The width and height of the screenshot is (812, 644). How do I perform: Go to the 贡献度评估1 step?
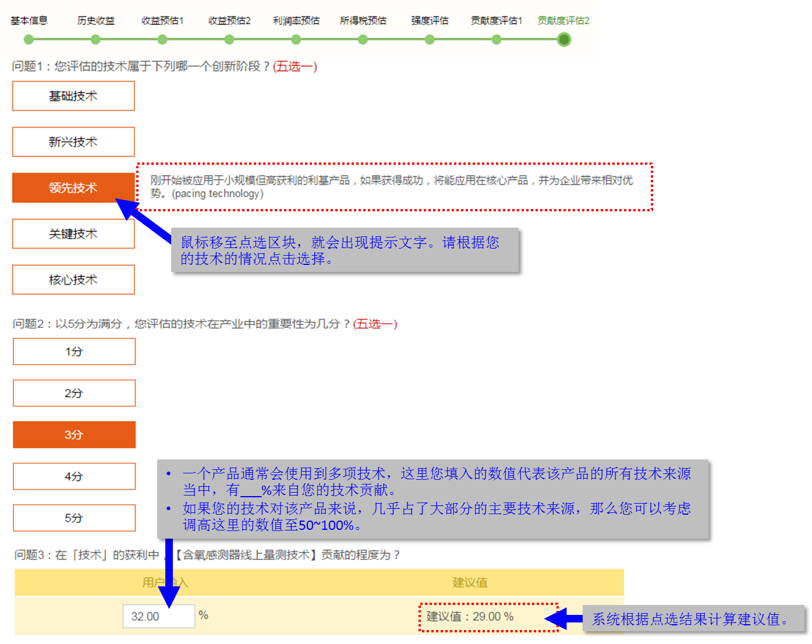(497, 20)
